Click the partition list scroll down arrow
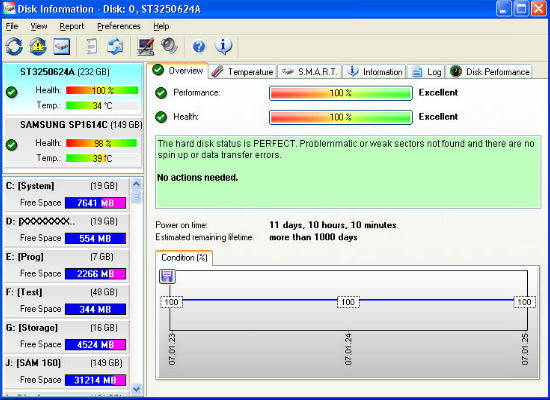This screenshot has width=550, height=400. [136, 388]
